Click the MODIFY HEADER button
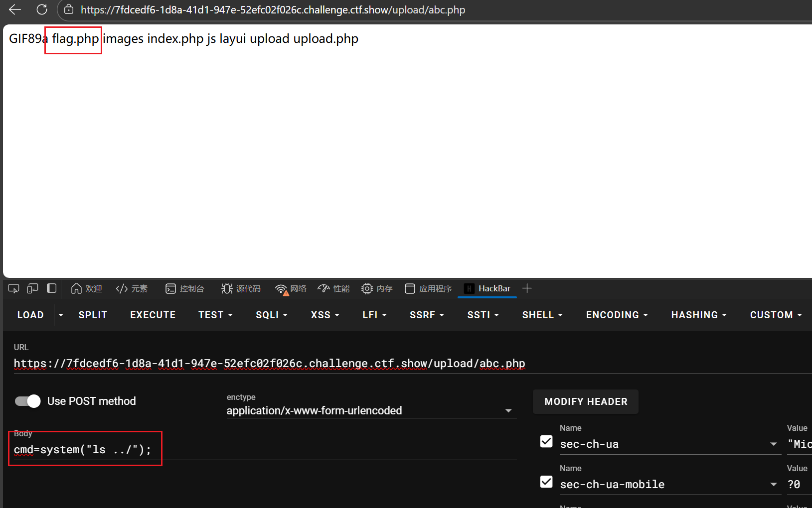Screen dimensions: 812x508 coord(585,401)
